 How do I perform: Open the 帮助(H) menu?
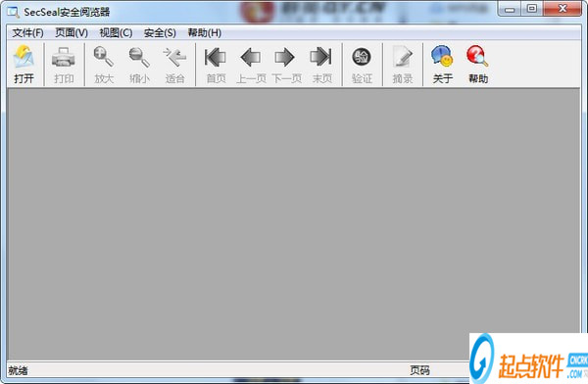pyautogui.click(x=205, y=33)
